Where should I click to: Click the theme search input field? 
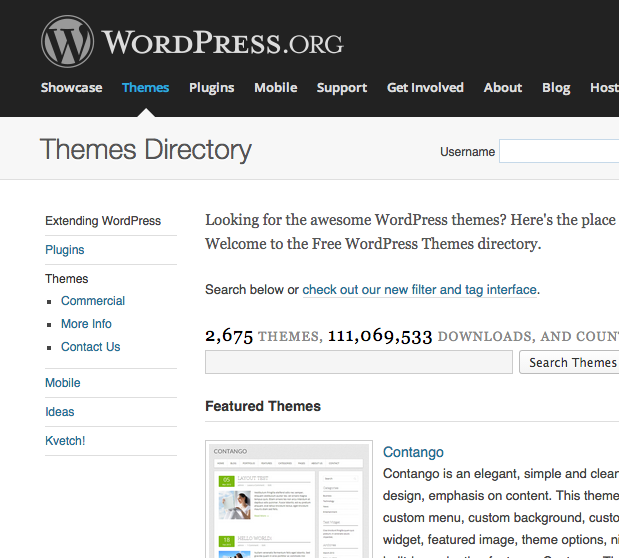(x=359, y=362)
